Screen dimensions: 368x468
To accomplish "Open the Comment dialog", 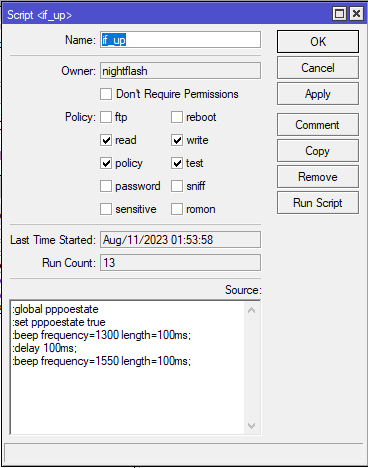I will click(318, 125).
